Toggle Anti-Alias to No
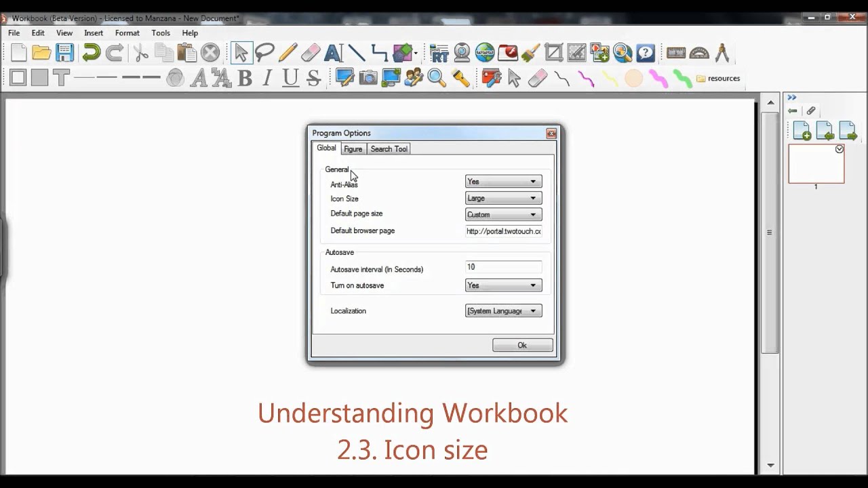This screenshot has height=488, width=868. tap(502, 181)
